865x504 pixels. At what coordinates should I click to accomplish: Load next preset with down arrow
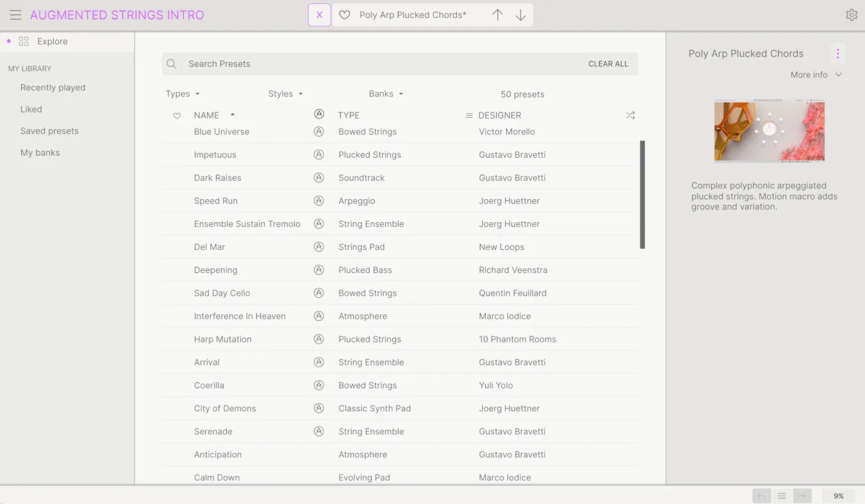pos(520,15)
